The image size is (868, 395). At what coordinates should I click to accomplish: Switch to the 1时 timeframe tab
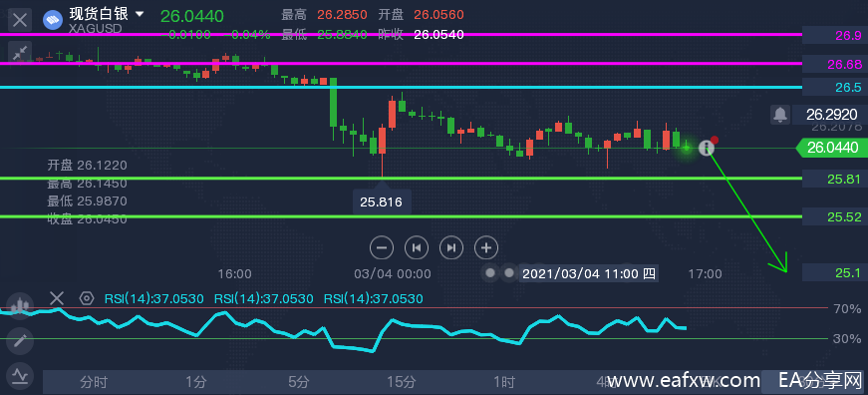pos(504,382)
